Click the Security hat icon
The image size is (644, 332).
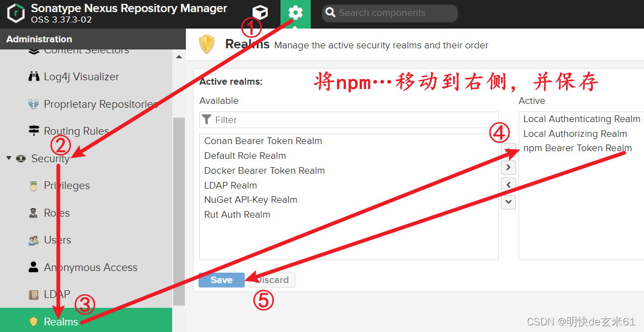pos(21,158)
